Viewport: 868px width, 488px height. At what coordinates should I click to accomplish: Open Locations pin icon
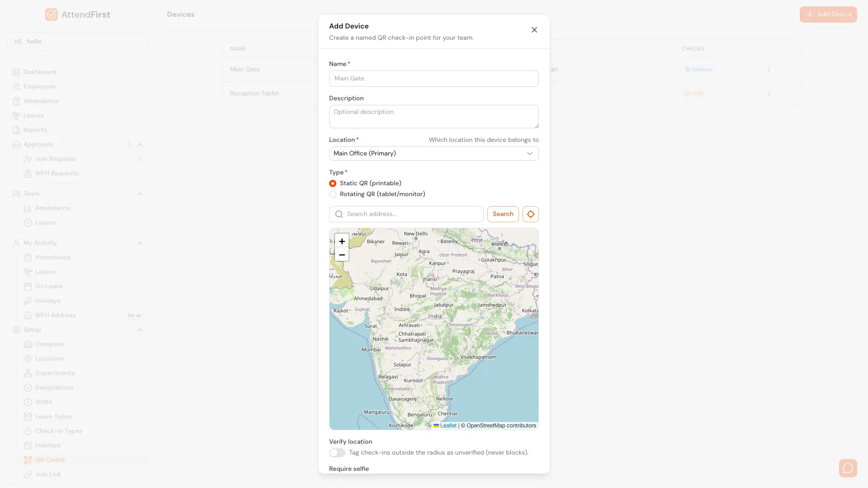28,359
